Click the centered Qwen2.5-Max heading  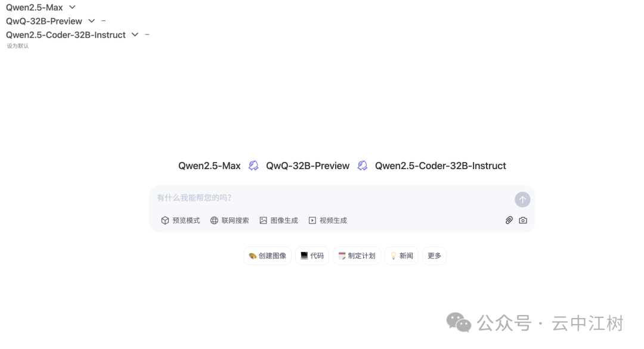point(209,166)
